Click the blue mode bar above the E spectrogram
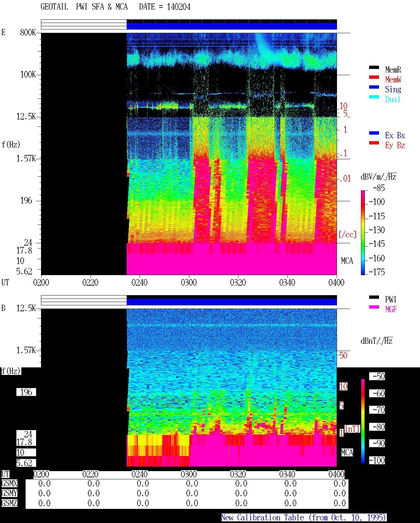The width and height of the screenshot is (420, 523). click(232, 26)
